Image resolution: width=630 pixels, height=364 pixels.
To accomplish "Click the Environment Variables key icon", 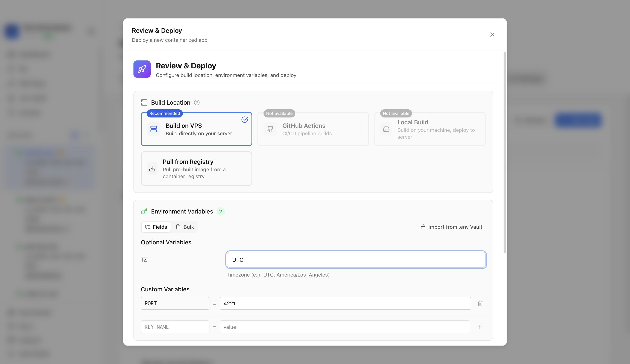I will coord(144,211).
